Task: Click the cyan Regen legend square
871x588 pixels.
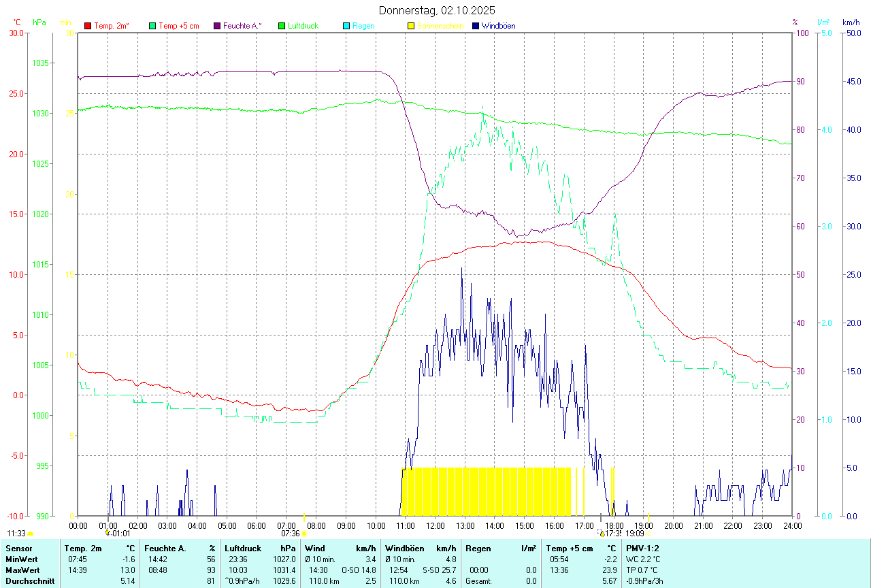Action: click(x=346, y=26)
